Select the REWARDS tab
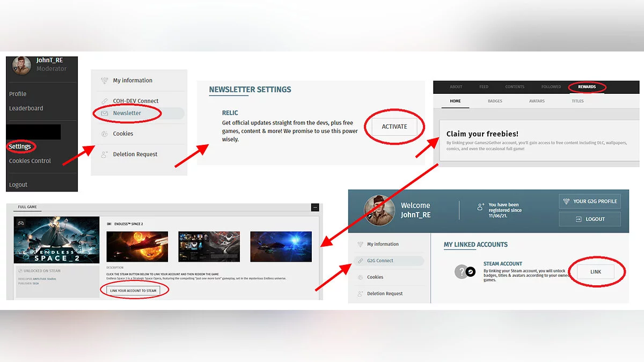This screenshot has width=644, height=362. coord(587,87)
